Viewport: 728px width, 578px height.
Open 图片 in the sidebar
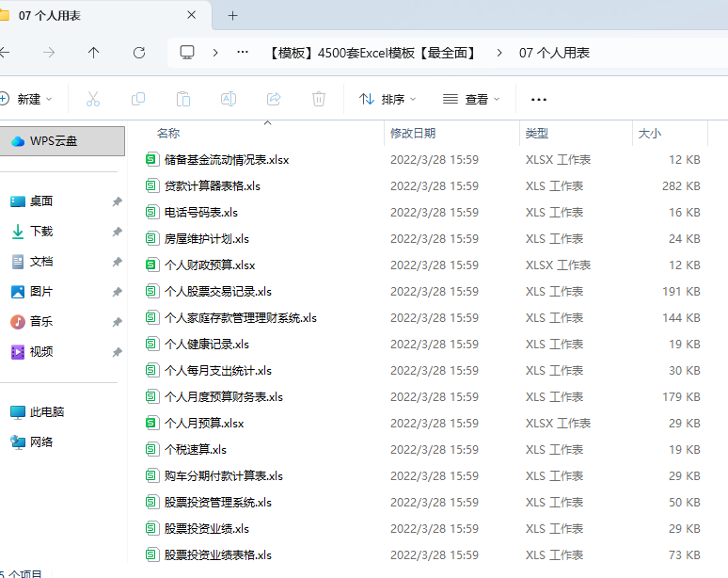pyautogui.click(x=41, y=292)
